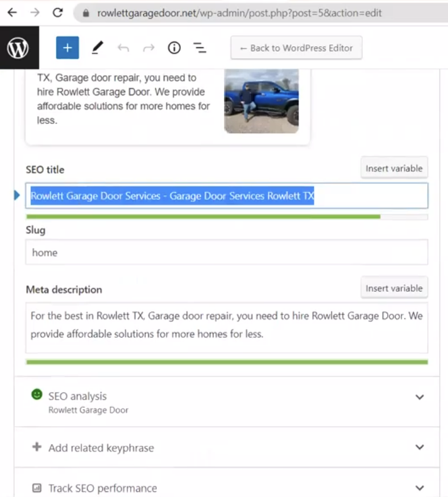The image size is (448, 497).
Task: Open the list view outline icon
Action: 200,48
